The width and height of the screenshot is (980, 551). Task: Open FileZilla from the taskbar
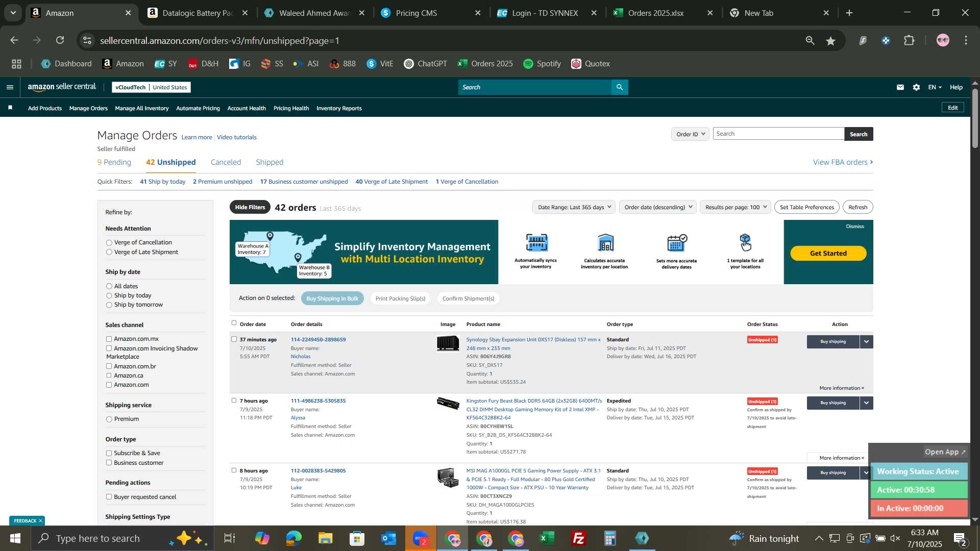click(x=579, y=538)
